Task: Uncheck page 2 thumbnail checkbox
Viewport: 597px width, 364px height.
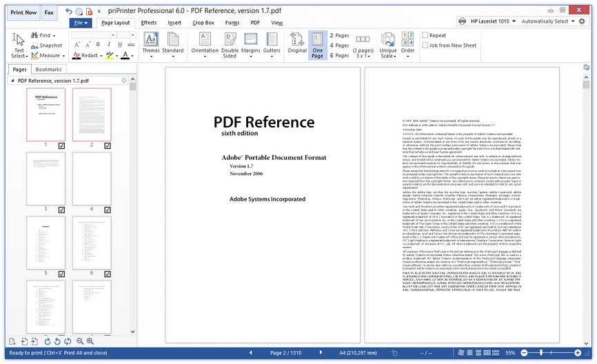Action: coord(108,146)
